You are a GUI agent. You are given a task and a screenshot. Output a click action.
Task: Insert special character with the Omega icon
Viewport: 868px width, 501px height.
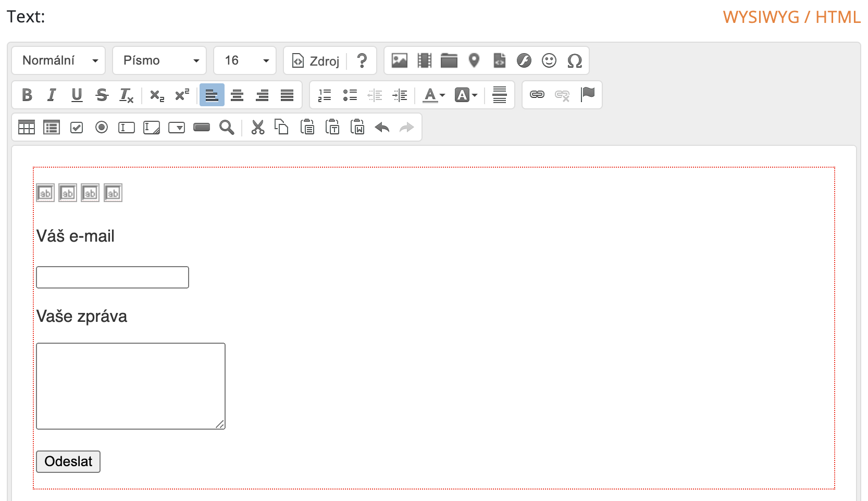[574, 60]
